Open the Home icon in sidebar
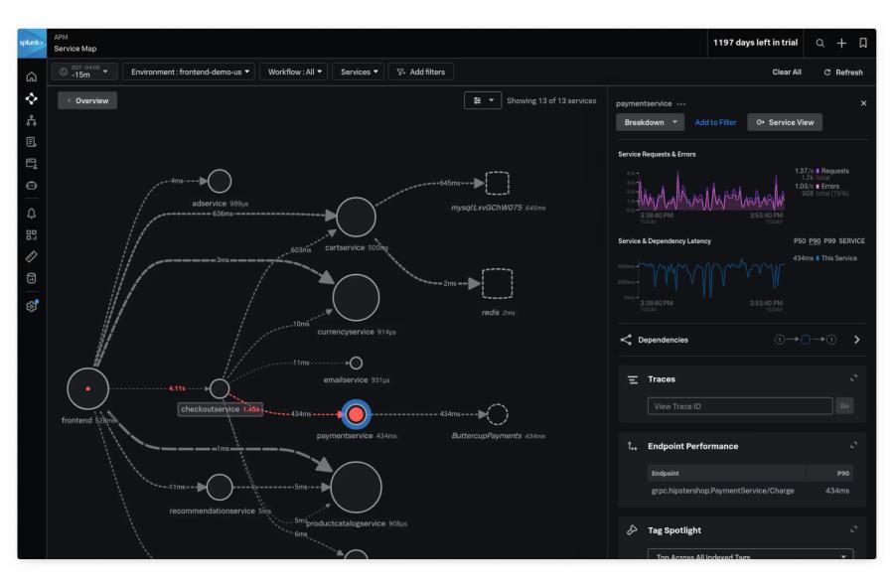The width and height of the screenshot is (894, 588). [x=32, y=76]
